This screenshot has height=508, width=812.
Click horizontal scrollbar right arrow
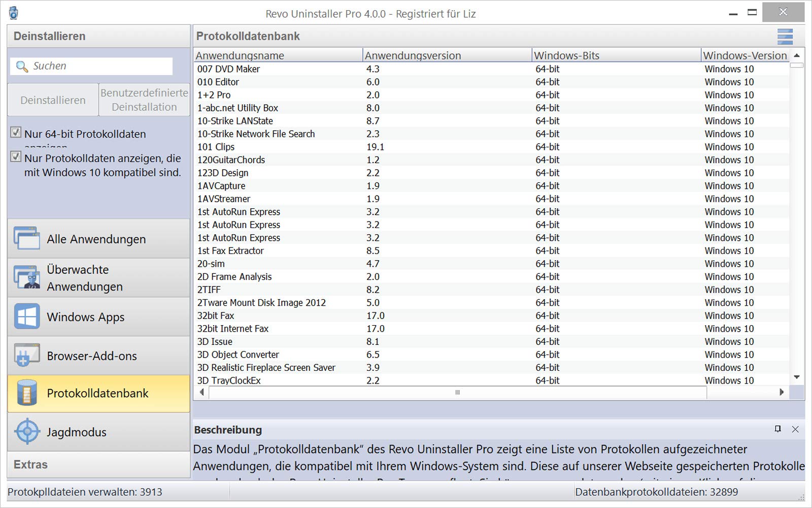(x=782, y=392)
